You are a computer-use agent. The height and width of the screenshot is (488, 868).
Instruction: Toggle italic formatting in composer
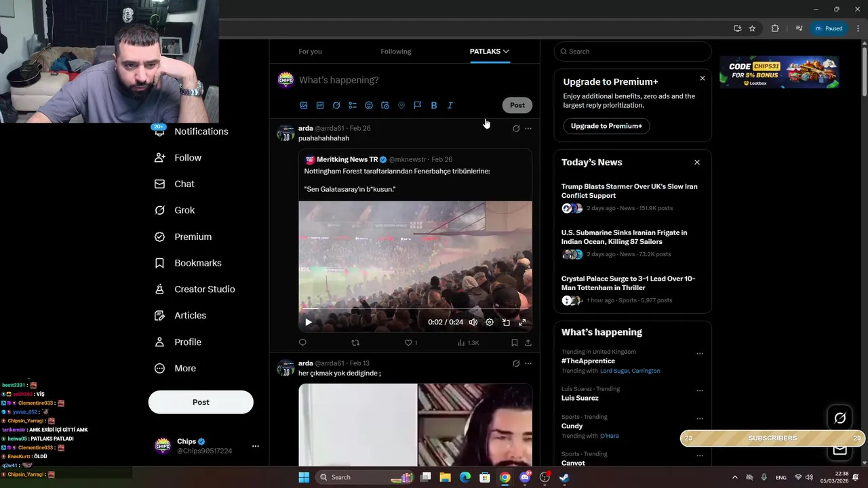(450, 105)
